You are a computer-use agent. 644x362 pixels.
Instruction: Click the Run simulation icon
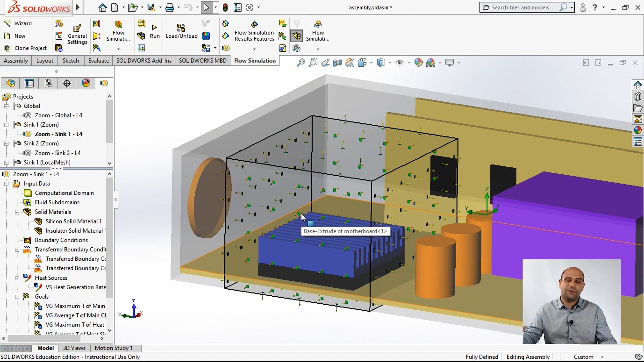(154, 28)
